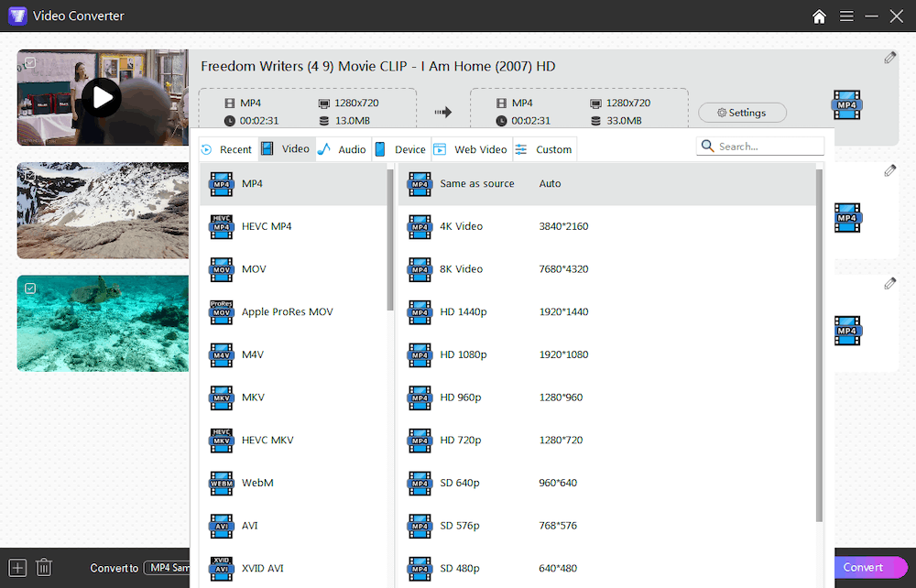Switch to the Audio tab
The height and width of the screenshot is (588, 916).
tap(343, 149)
